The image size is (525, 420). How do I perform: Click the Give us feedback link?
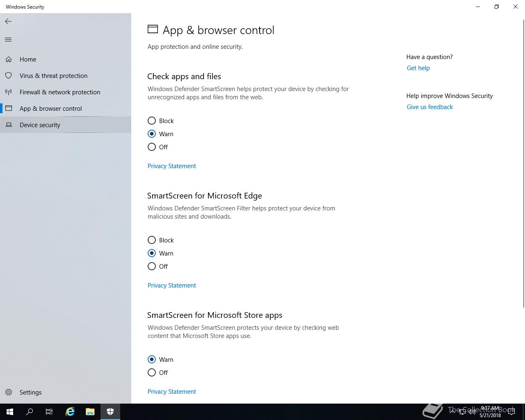click(429, 107)
